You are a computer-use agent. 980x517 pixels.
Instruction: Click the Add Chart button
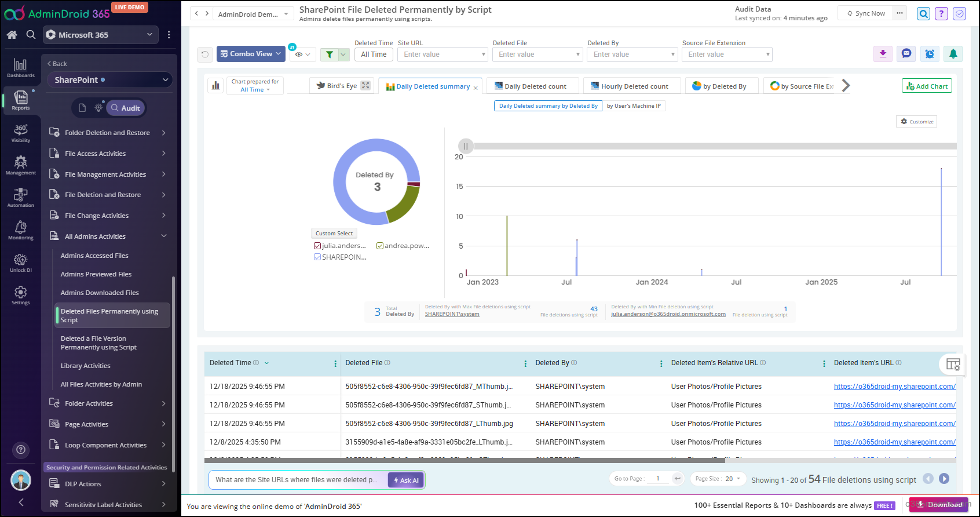pos(927,86)
